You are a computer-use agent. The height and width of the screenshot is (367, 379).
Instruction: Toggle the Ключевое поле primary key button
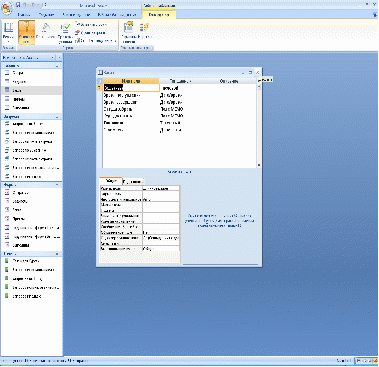(x=26, y=33)
